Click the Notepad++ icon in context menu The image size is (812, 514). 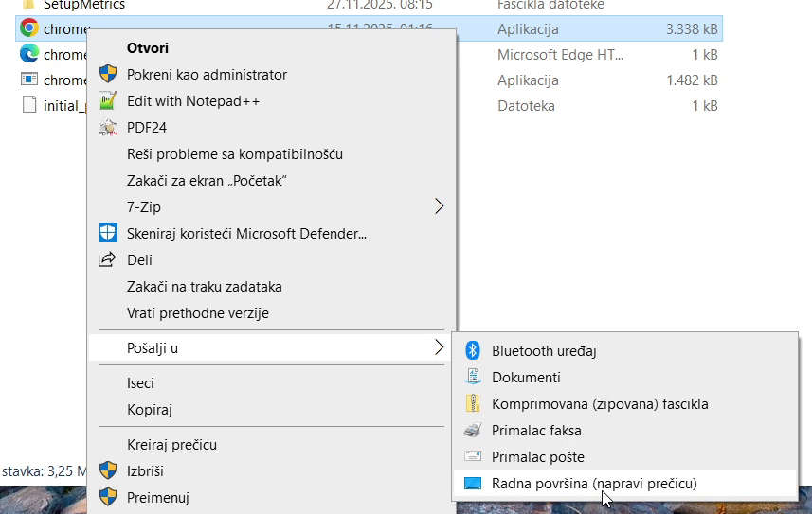(108, 100)
